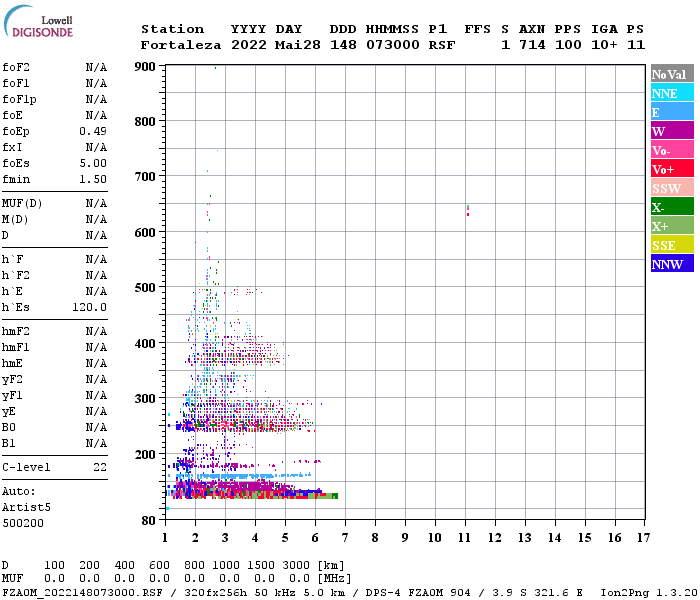
Task: Click the 3000 km distance column header
Action: click(x=296, y=565)
